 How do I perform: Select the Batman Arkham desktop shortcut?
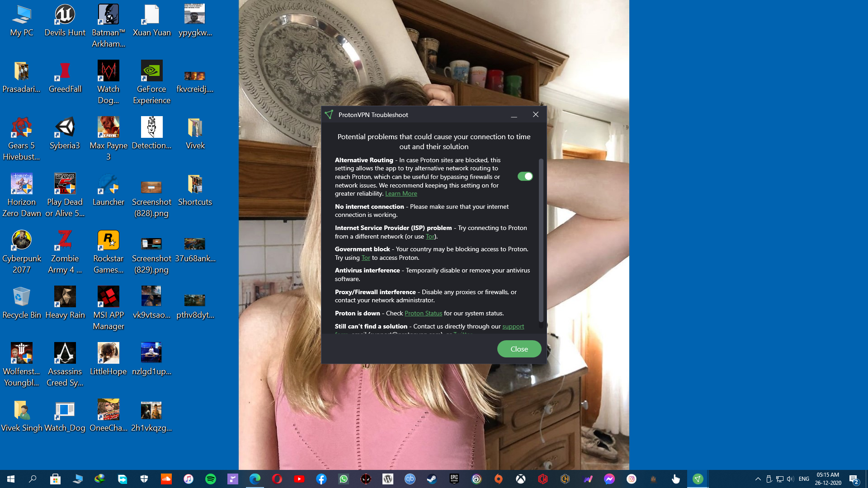108,26
